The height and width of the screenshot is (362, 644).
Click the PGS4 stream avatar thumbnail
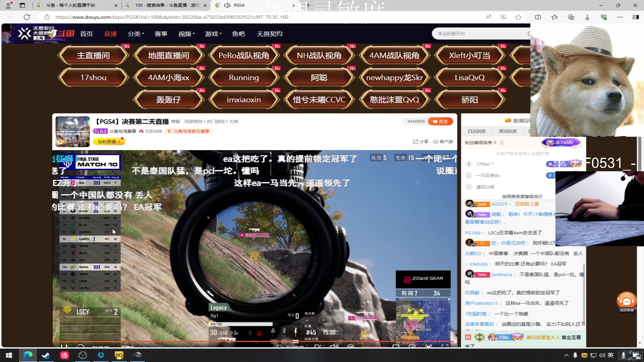73,131
